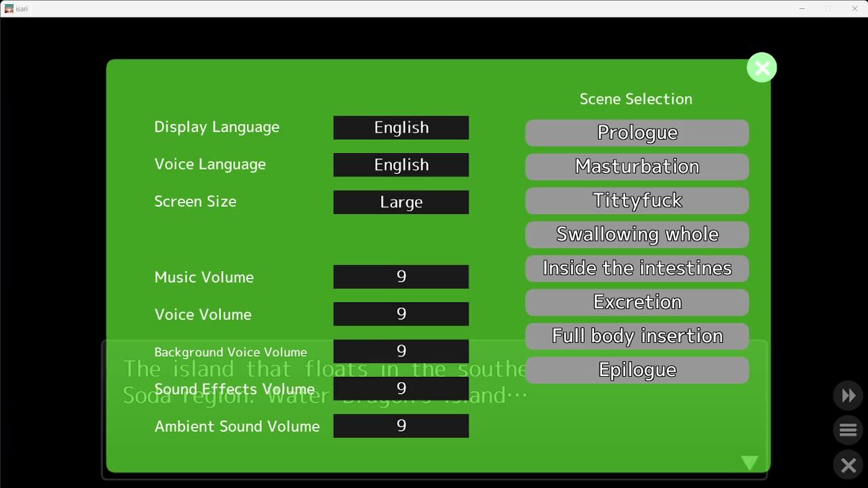Select the fourth scene button in the list

point(637,235)
